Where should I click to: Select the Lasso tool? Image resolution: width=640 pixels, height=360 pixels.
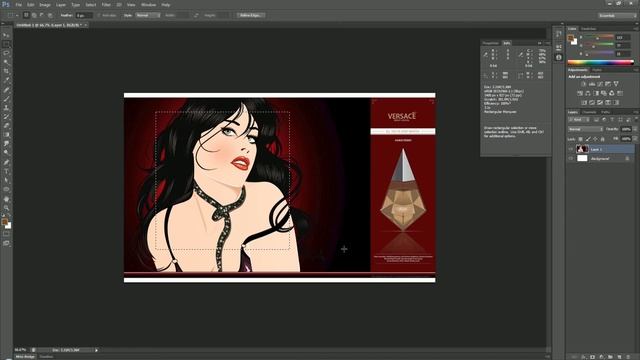click(6, 53)
